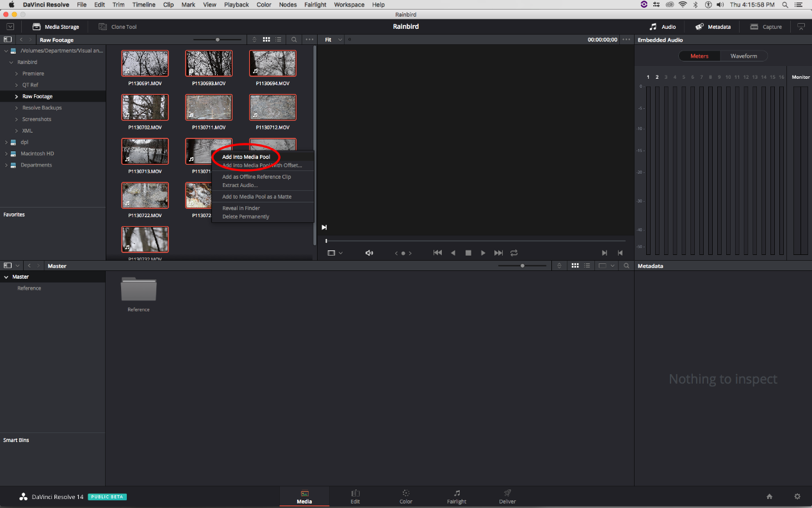Screen dimensions: 812x508
Task: Switch to the Edit page
Action: [355, 496]
